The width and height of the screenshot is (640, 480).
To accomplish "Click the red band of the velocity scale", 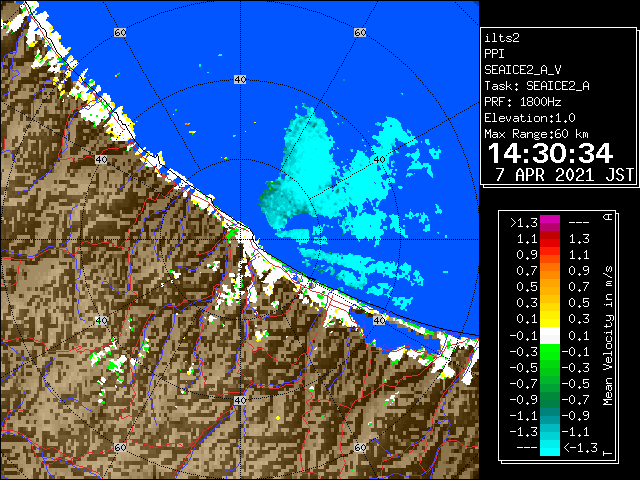I will (x=550, y=239).
